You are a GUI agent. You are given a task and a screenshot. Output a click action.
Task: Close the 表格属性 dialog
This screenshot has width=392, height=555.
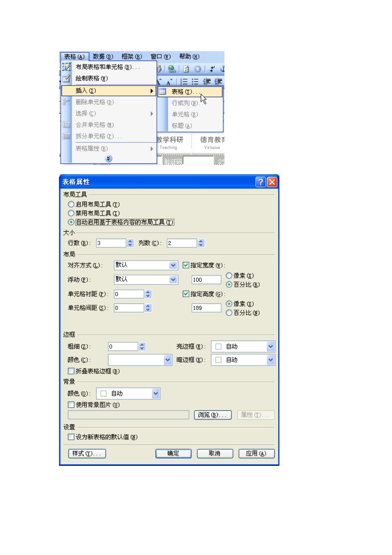tap(272, 182)
